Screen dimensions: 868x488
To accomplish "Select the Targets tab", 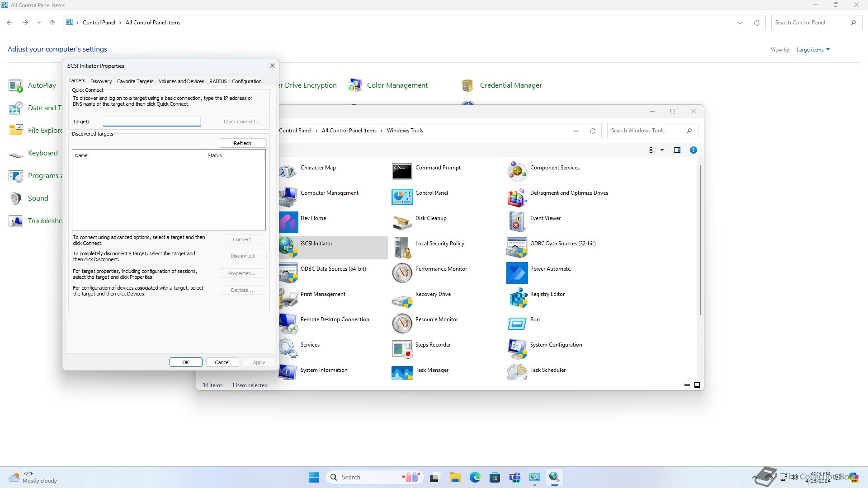I will tap(77, 80).
